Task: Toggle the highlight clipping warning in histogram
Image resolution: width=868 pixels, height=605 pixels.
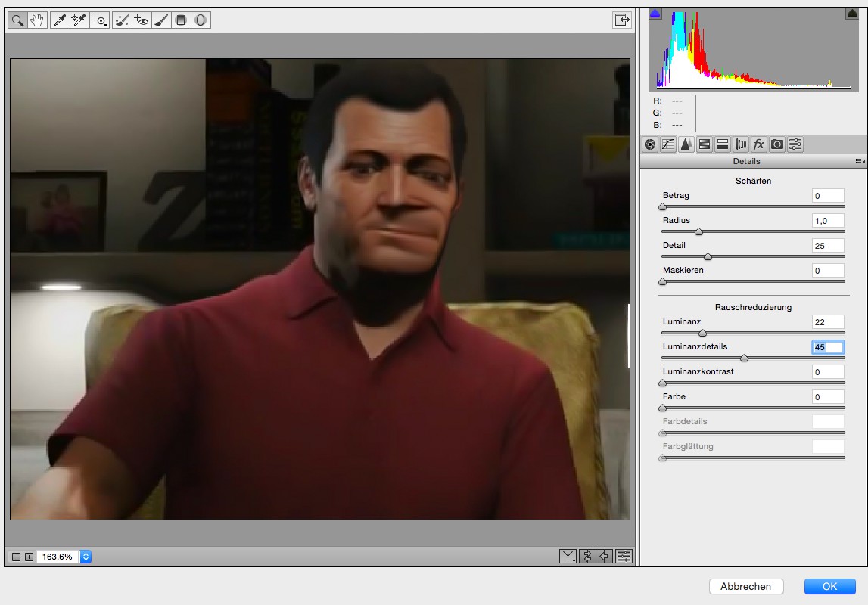Action: [851, 14]
